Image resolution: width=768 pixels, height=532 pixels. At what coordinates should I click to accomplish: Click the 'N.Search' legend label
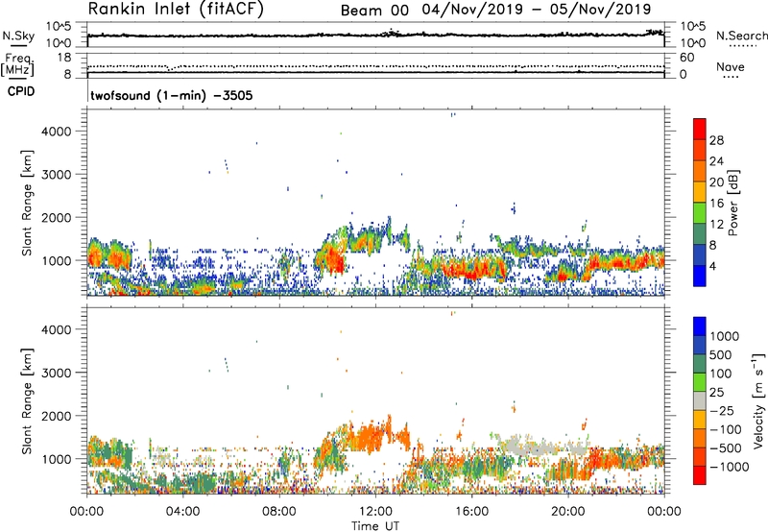(741, 36)
